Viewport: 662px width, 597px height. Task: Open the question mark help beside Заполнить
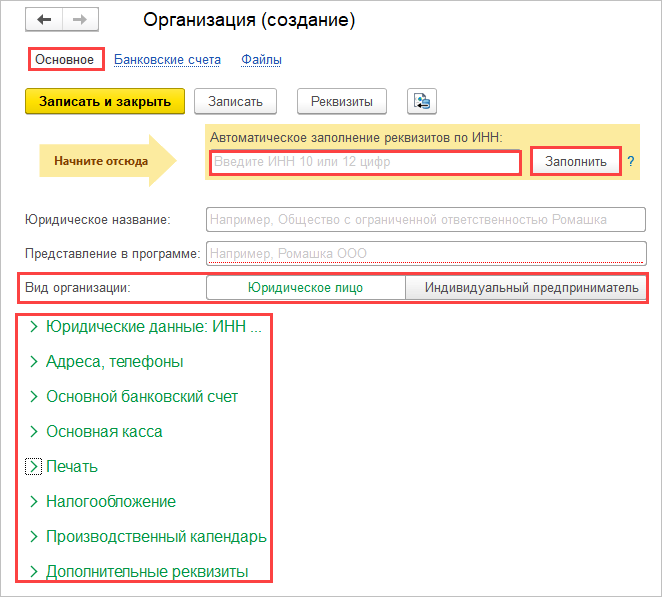tap(630, 161)
